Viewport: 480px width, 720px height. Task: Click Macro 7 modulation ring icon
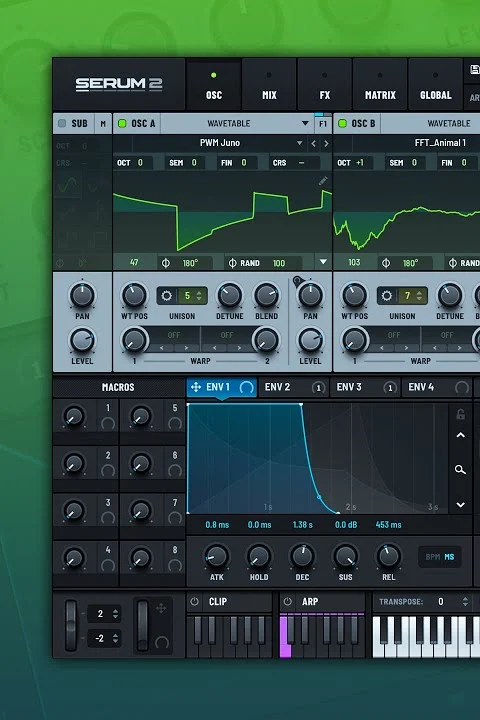(x=175, y=518)
